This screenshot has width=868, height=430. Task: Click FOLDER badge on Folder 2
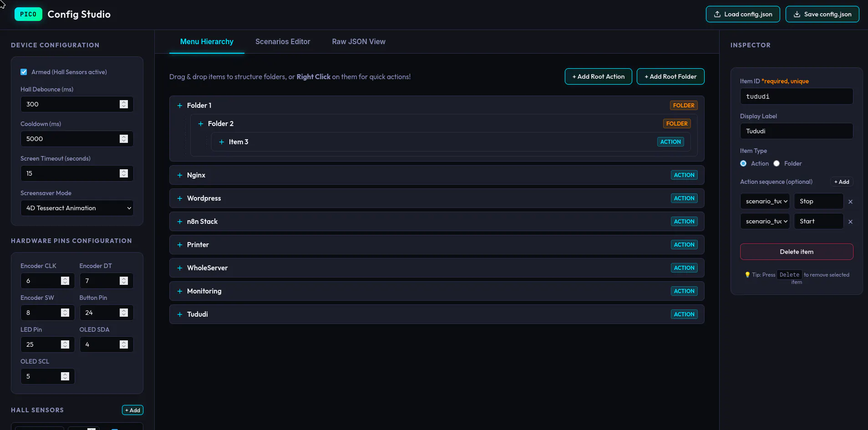677,124
